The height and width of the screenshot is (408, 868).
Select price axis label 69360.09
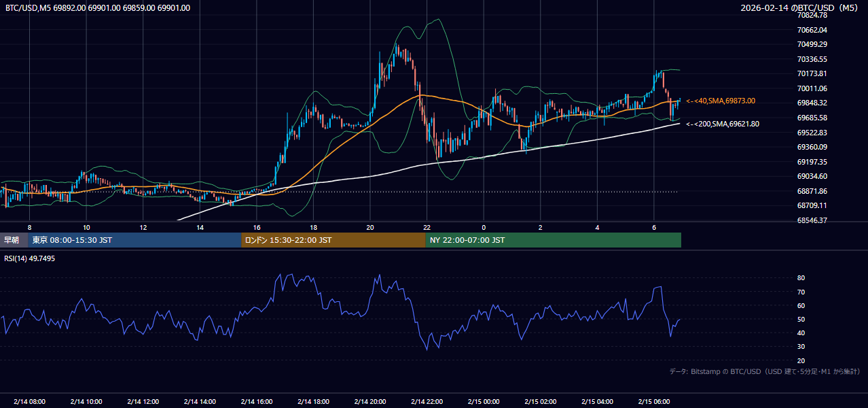pyautogui.click(x=812, y=147)
